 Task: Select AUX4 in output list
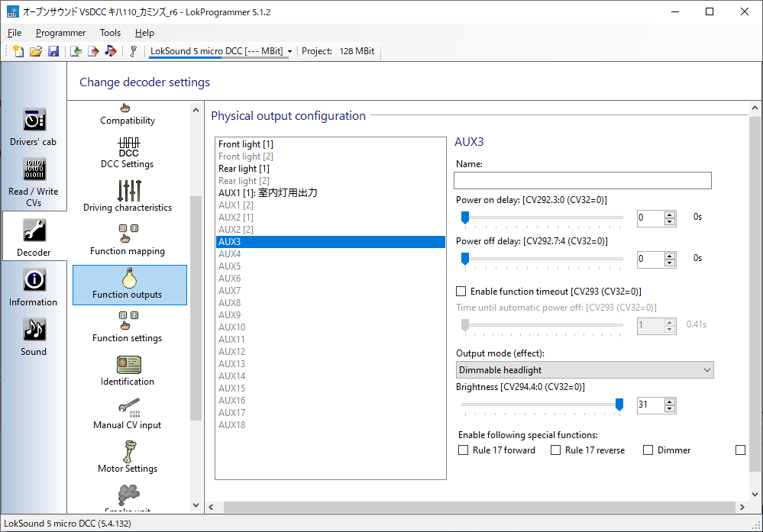click(x=331, y=254)
